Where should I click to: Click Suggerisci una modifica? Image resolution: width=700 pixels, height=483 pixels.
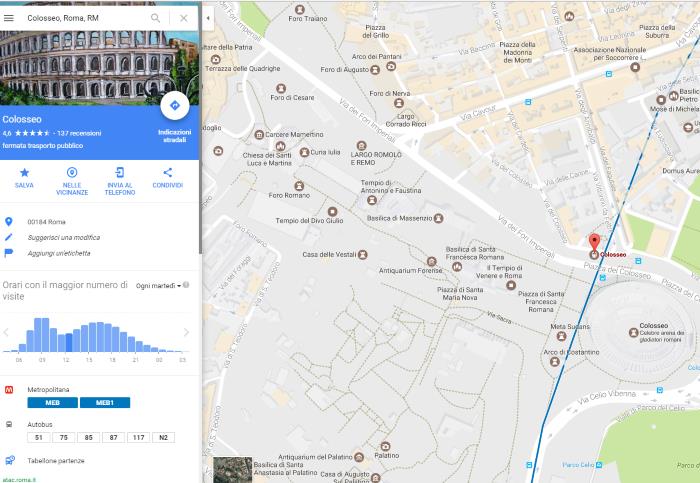pyautogui.click(x=63, y=237)
